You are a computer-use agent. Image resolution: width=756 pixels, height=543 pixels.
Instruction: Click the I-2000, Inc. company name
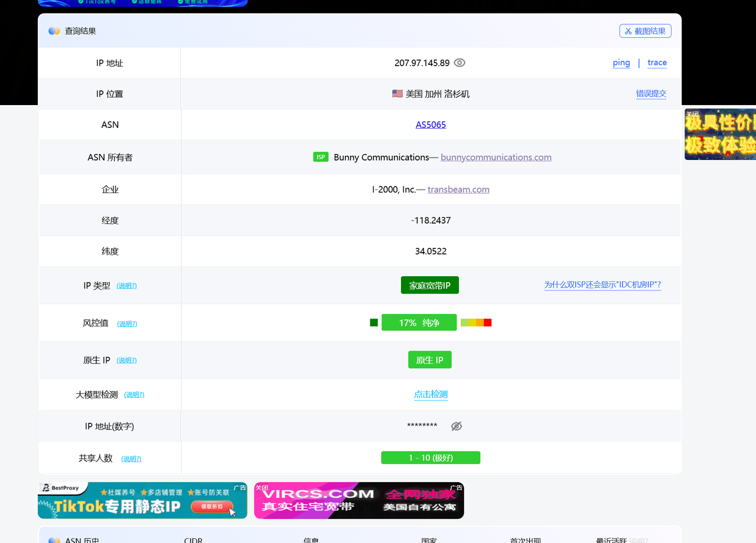pyautogui.click(x=394, y=189)
